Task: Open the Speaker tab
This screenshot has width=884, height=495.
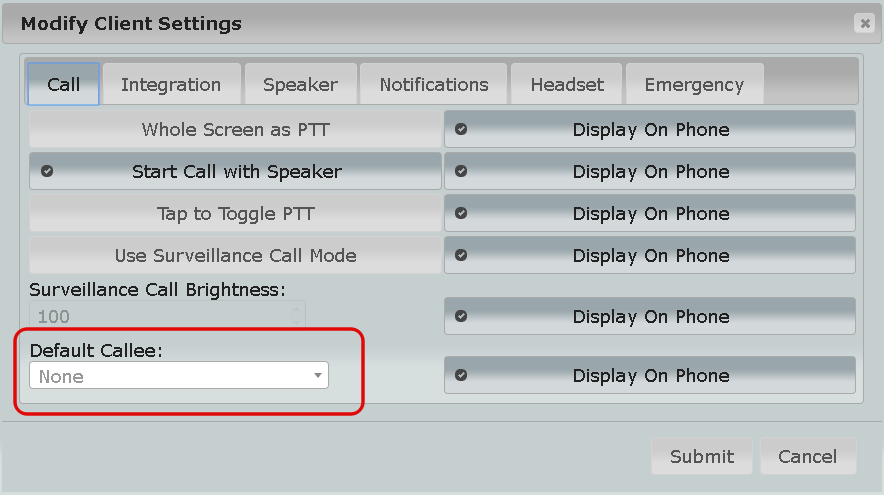Action: [x=300, y=85]
